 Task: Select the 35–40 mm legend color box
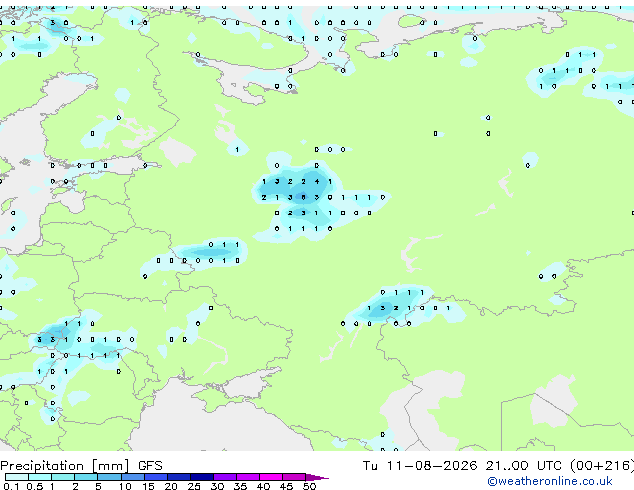point(248,477)
